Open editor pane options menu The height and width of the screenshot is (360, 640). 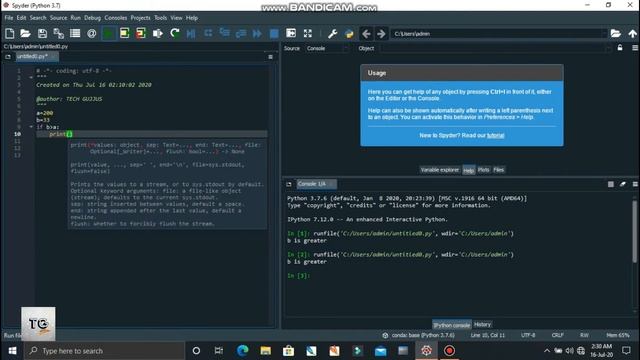click(x=270, y=57)
